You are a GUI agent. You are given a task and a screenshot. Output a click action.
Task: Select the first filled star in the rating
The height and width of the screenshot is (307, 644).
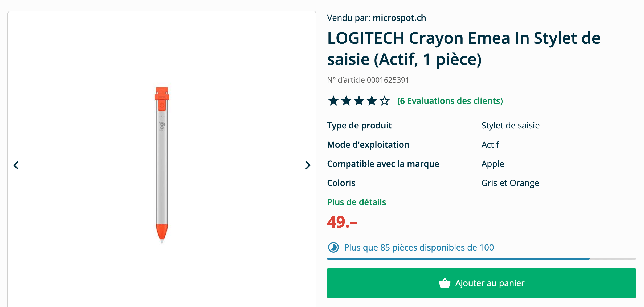pyautogui.click(x=334, y=101)
